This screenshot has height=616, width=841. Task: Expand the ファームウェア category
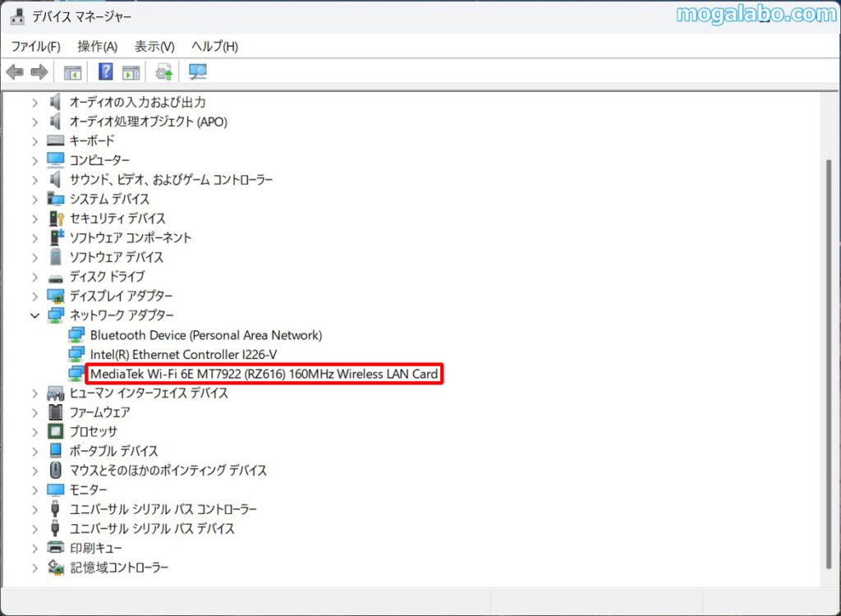(34, 412)
